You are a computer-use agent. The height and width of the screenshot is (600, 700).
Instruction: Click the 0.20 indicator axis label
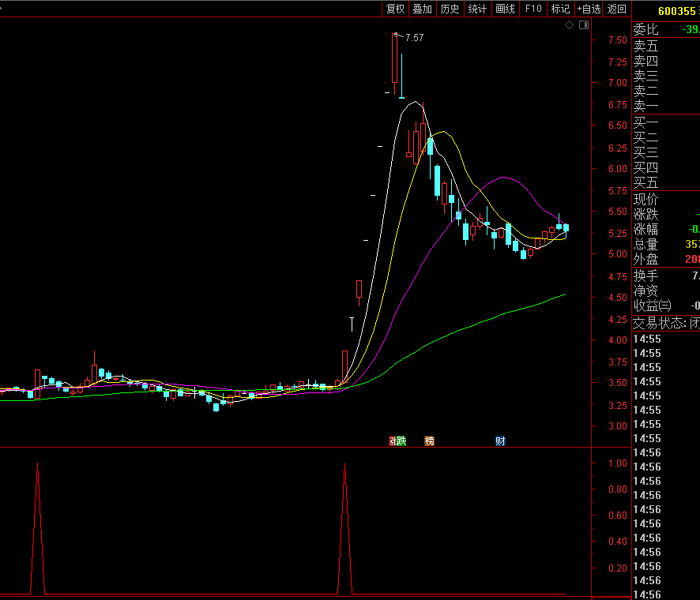(x=617, y=568)
